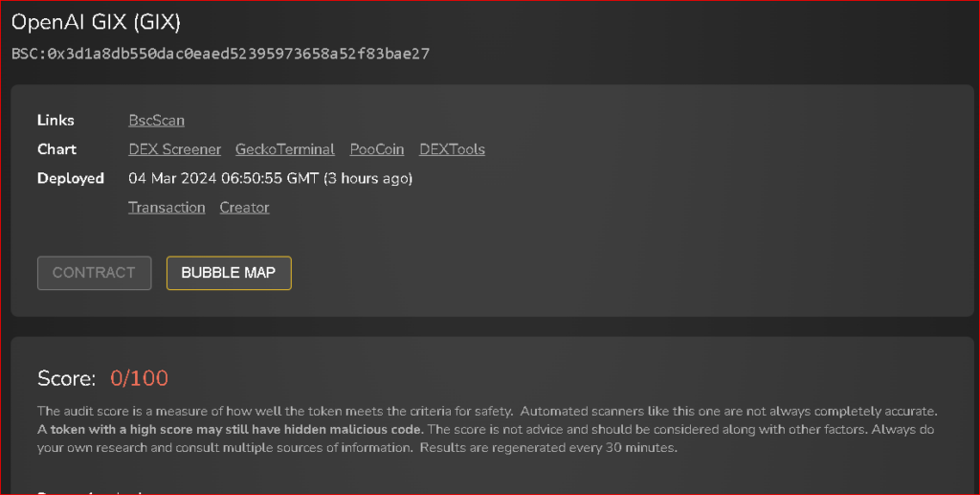Open the GeckoTerminal chart link
Image resolution: width=980 pixels, height=495 pixels.
click(285, 149)
